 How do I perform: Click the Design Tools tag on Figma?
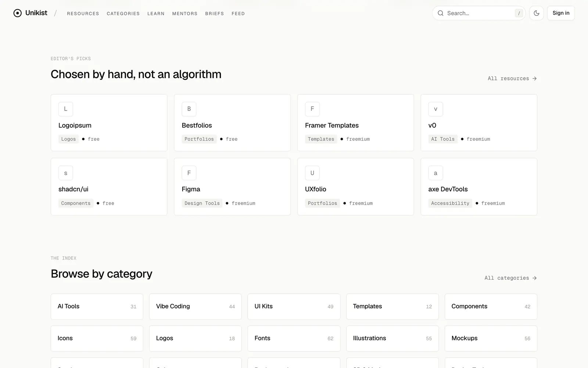tap(202, 203)
